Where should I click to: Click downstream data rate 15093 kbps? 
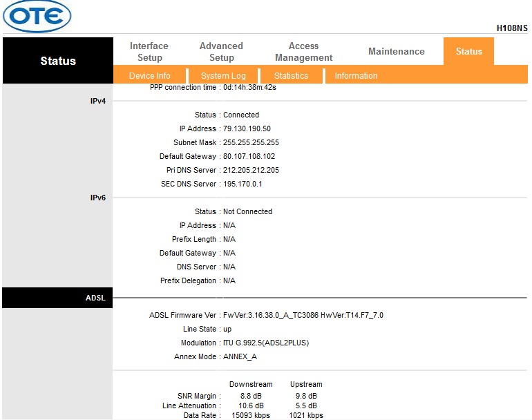[x=251, y=415]
